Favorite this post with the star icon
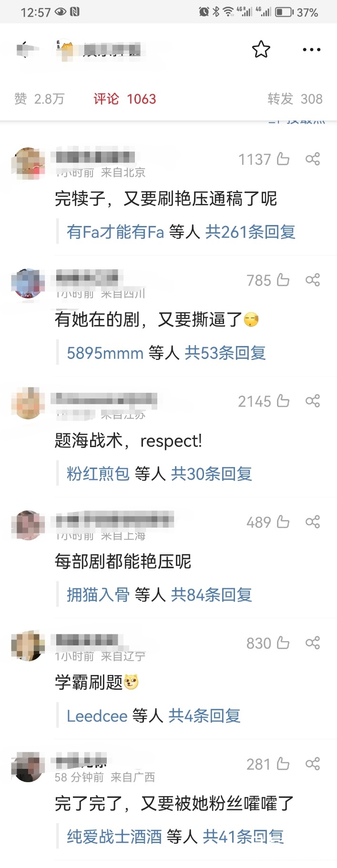 pos(261,49)
